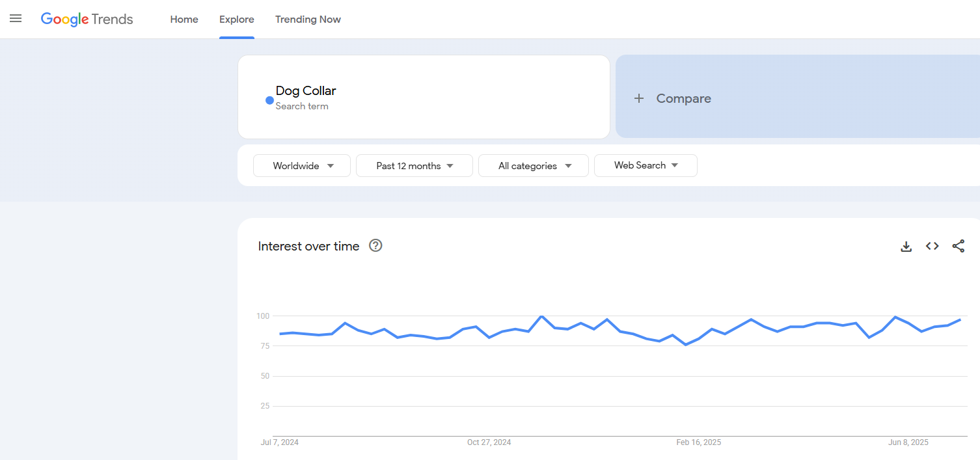Viewport: 980px width, 460px height.
Task: Expand the Past 12 months time range
Action: 415,166
